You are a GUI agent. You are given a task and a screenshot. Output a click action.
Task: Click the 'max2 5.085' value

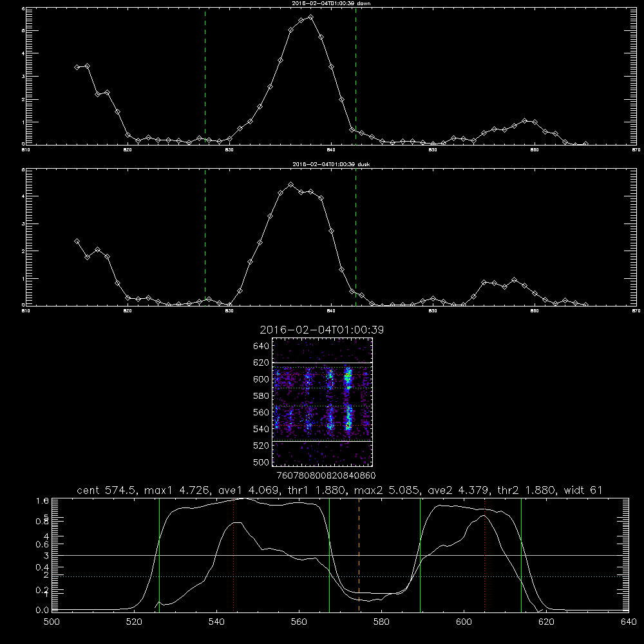(x=387, y=490)
